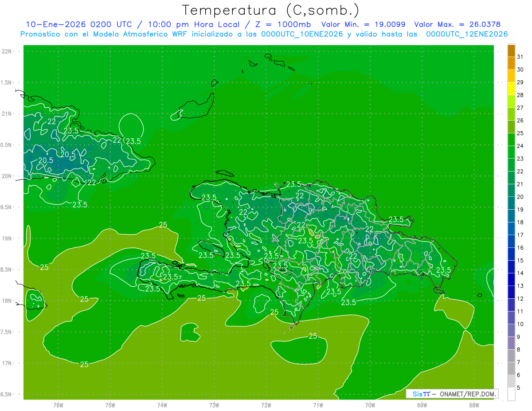Click longitude axis label "68W"
This screenshot has height=411, width=532.
474,405
